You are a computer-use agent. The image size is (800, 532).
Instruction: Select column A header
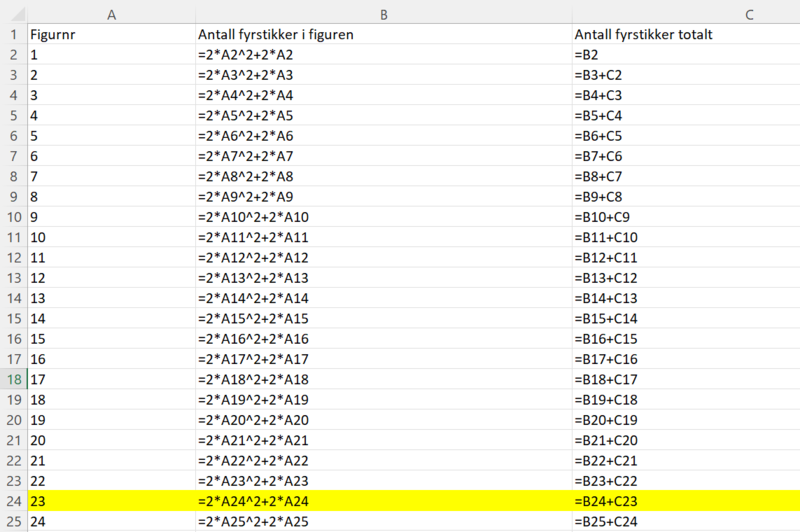point(111,15)
